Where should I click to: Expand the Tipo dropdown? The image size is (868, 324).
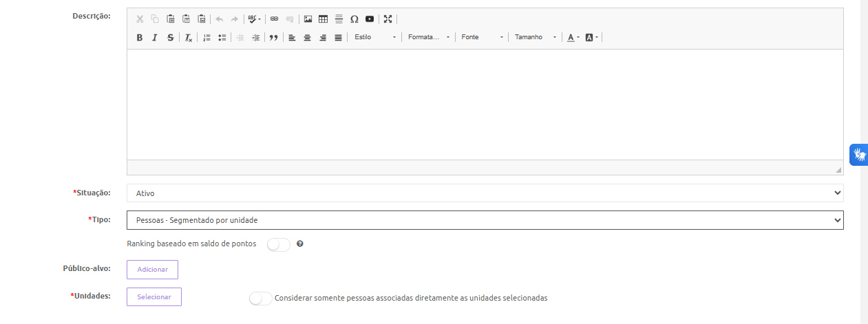pyautogui.click(x=485, y=220)
